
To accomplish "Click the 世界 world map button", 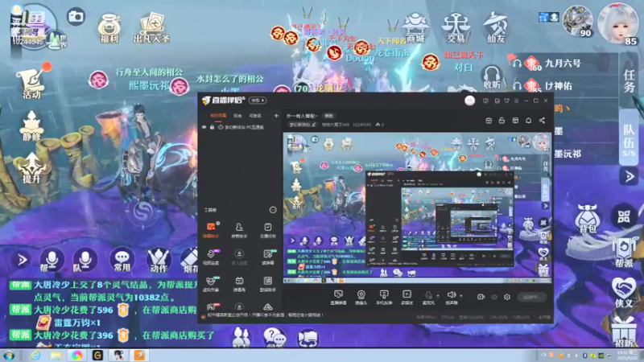I will point(57,41).
